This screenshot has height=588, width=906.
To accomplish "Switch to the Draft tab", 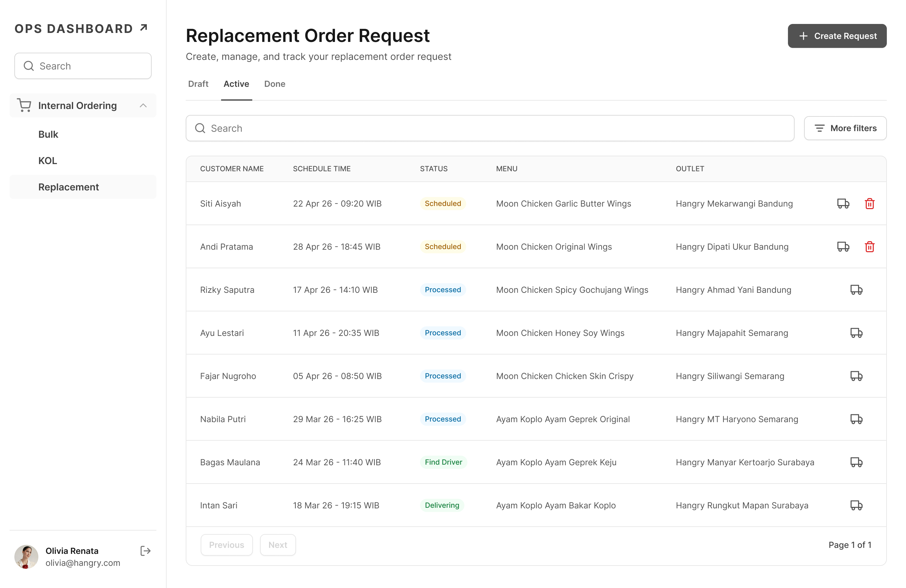I will pos(198,84).
